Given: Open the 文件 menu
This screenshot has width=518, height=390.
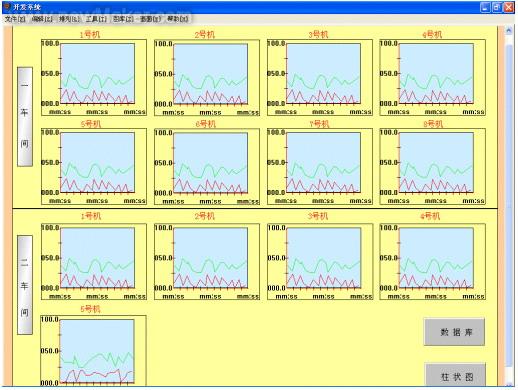Looking at the screenshot, I should point(15,19).
